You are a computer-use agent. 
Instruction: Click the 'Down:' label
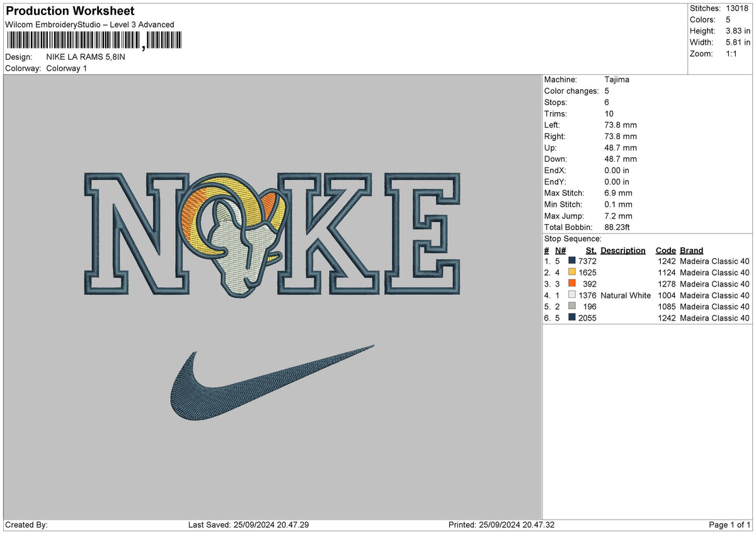tap(556, 159)
